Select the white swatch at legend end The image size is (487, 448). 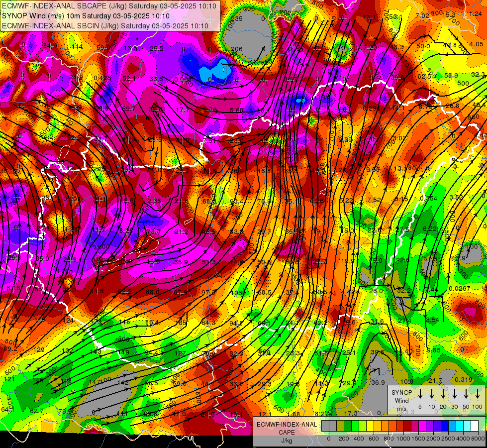coord(474,426)
